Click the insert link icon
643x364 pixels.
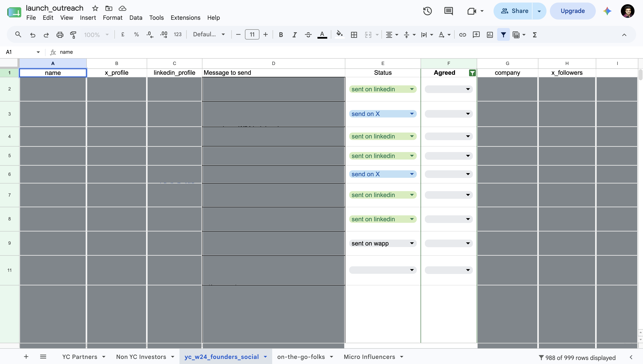tap(462, 35)
